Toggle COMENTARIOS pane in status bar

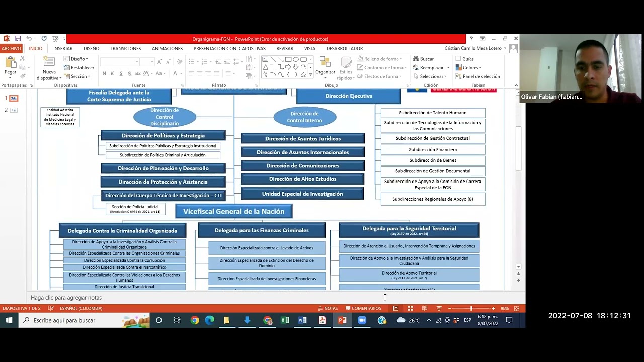point(363,308)
